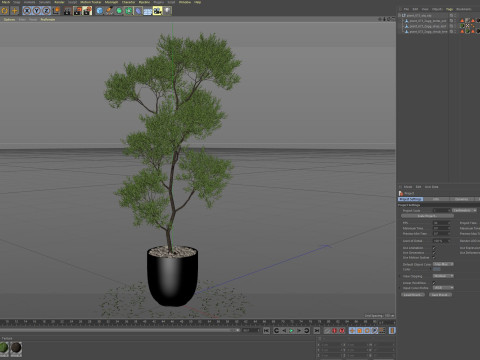Open the Default Object Color dropdown
The width and height of the screenshot is (480, 360).
(x=443, y=264)
